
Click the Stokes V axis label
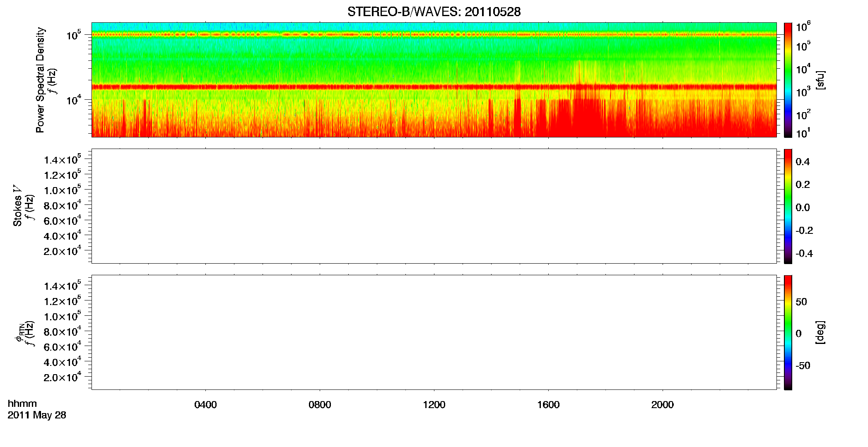[17, 206]
